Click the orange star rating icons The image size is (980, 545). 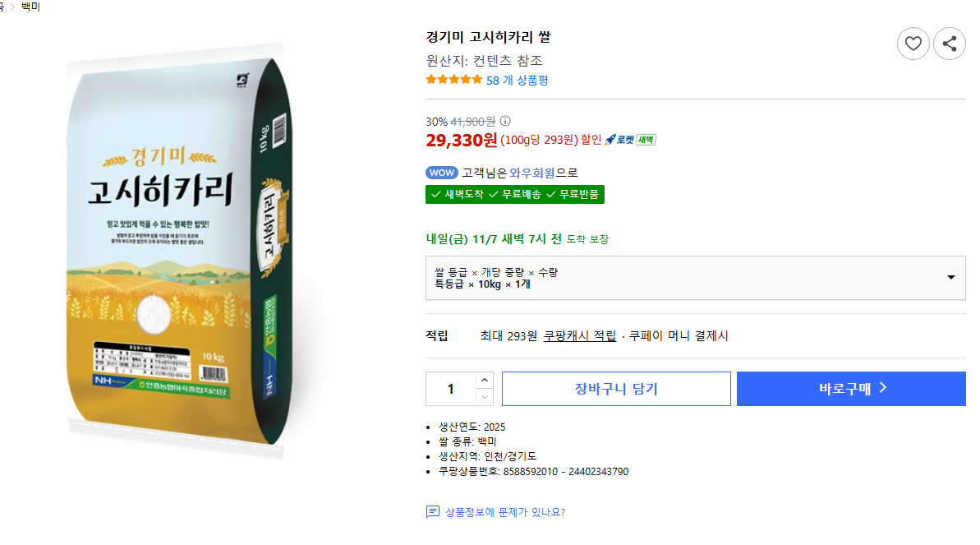(x=454, y=80)
